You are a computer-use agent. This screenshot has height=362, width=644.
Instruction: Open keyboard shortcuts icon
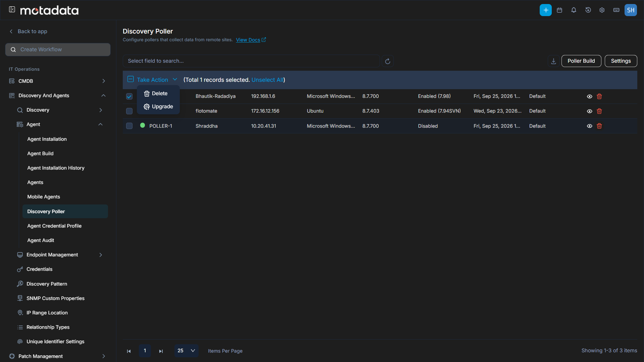[616, 10]
